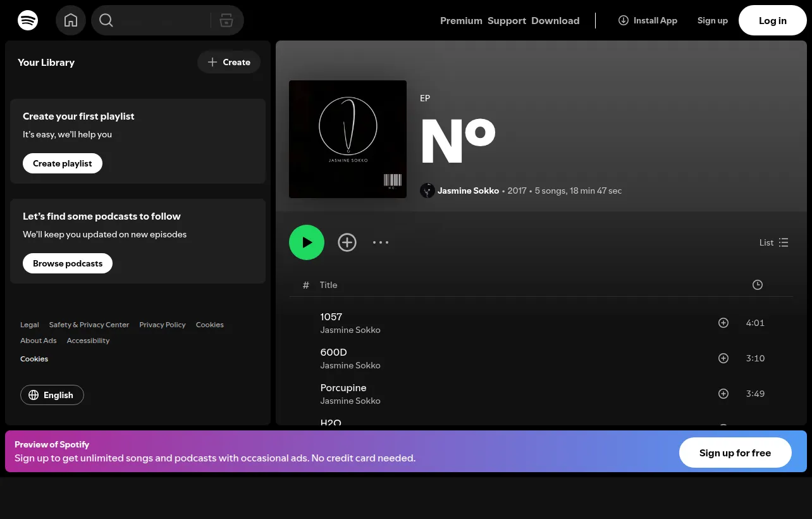812x519 pixels.
Task: Click the Create playlist button
Action: tap(63, 163)
